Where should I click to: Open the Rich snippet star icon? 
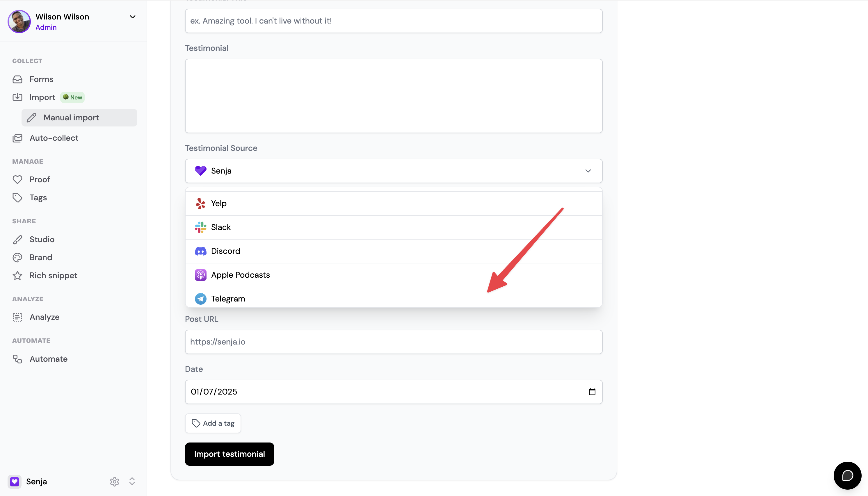coord(17,276)
